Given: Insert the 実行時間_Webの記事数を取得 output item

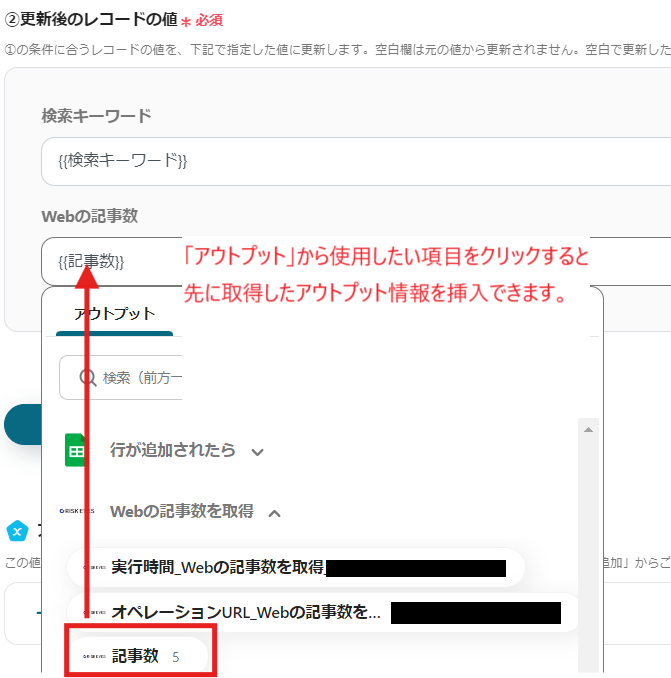Looking at the screenshot, I should 296,567.
